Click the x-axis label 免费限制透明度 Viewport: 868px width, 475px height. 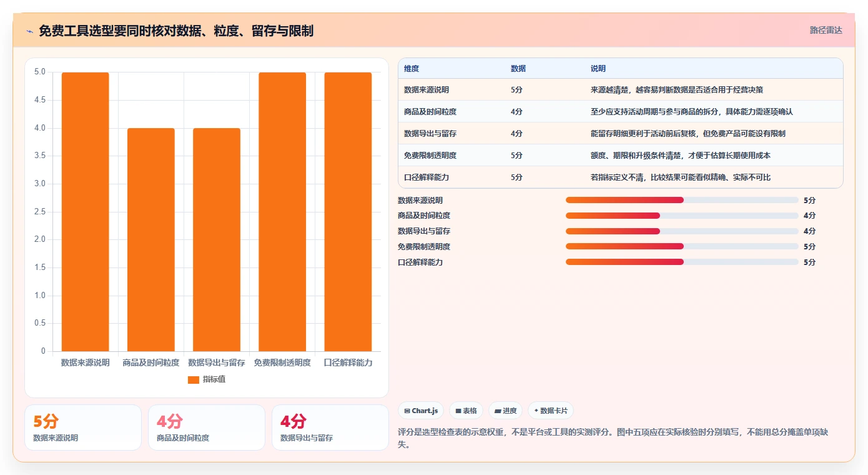coord(282,362)
